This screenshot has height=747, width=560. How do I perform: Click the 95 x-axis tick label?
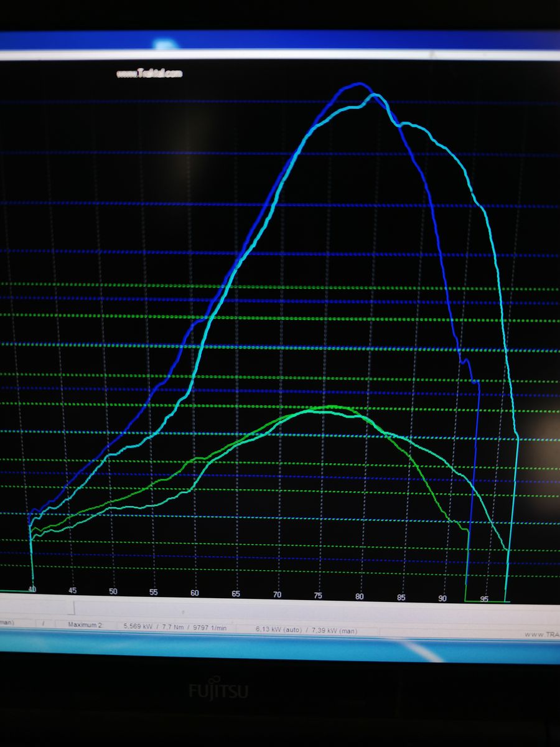484,599
